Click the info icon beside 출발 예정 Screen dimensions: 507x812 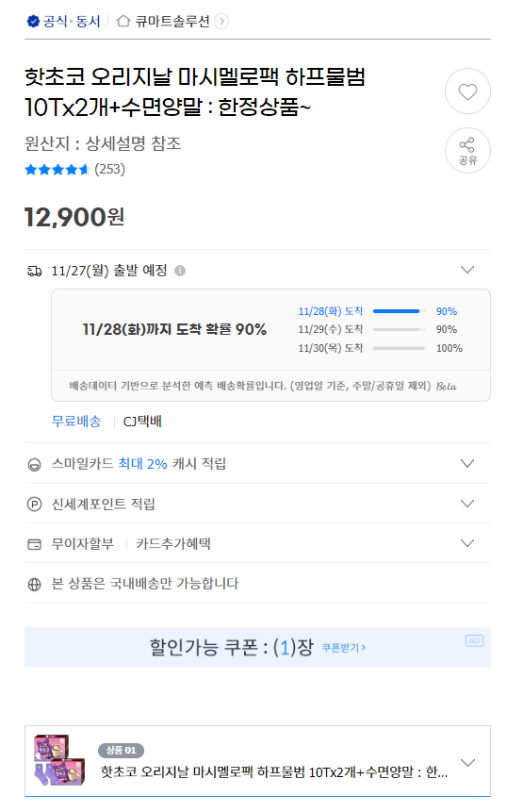pyautogui.click(x=179, y=271)
